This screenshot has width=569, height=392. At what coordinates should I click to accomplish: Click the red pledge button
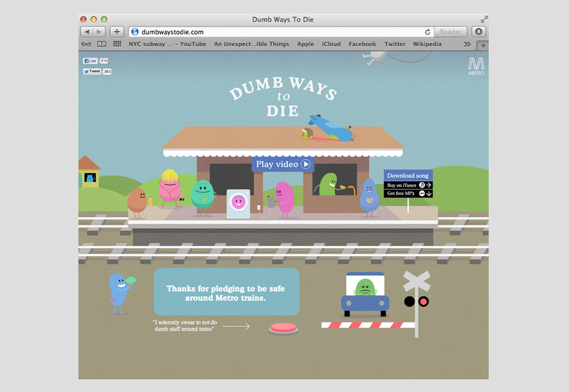(283, 328)
